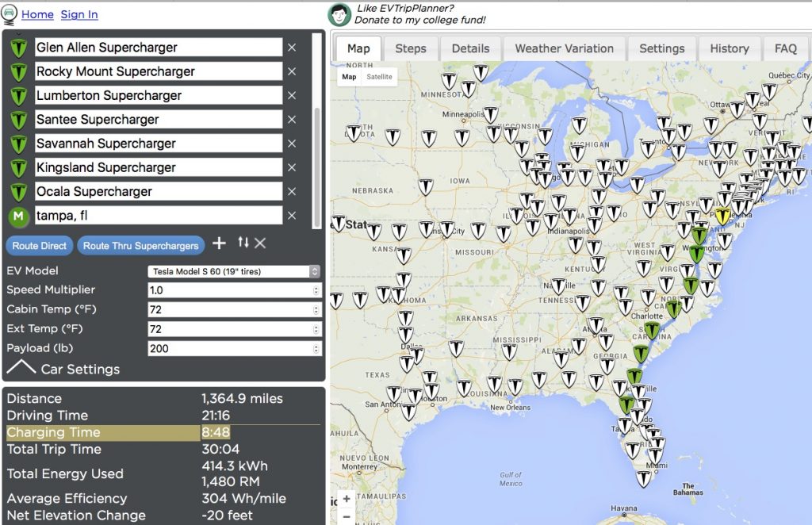Open the Details tab
The height and width of the screenshot is (525, 812).
point(470,48)
